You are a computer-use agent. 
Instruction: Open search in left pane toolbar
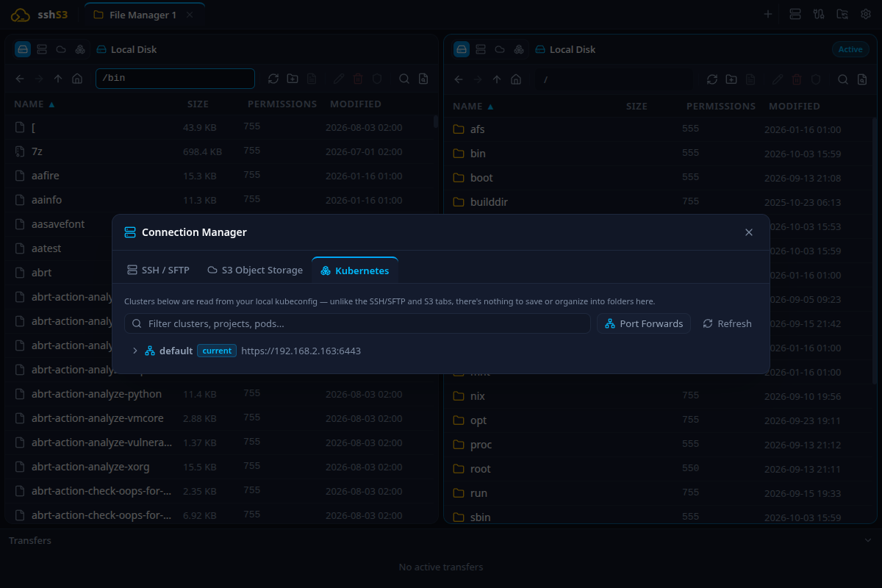(404, 79)
